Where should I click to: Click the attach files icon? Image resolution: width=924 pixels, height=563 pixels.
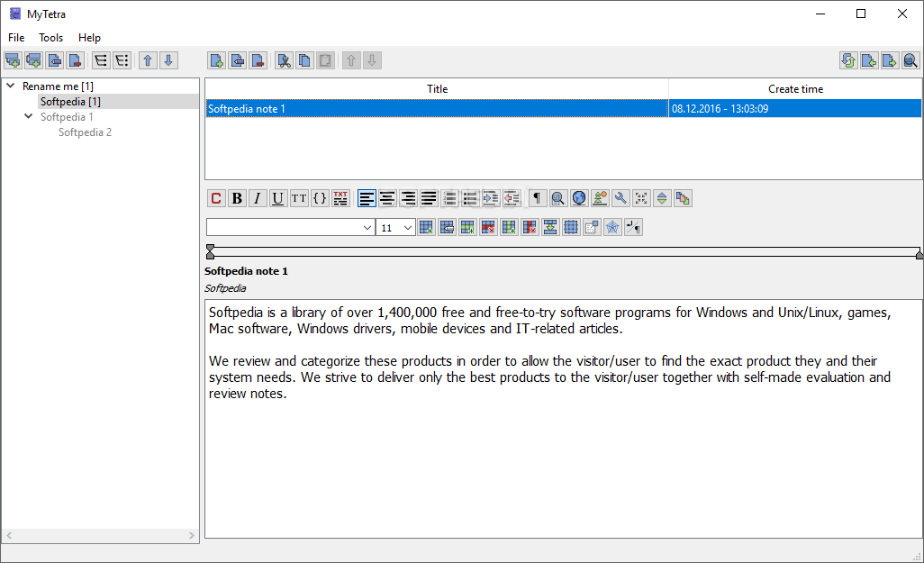click(683, 199)
